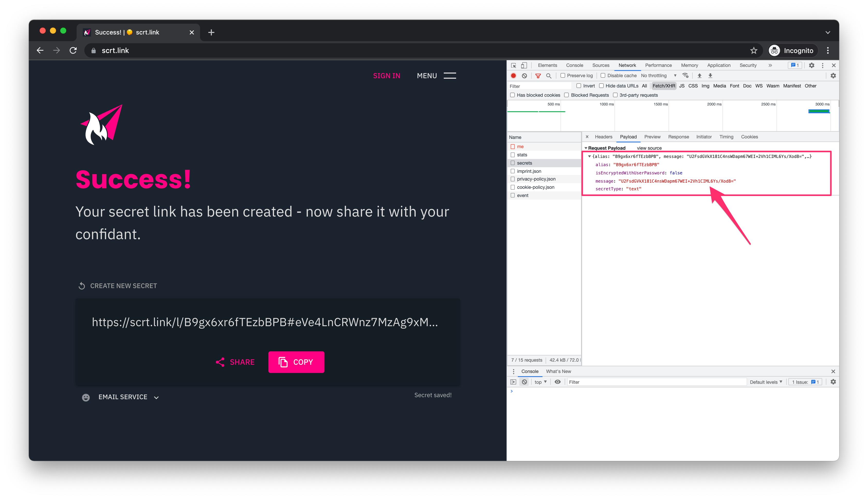868x499 pixels.
Task: Select the secrets request row
Action: pyautogui.click(x=544, y=163)
